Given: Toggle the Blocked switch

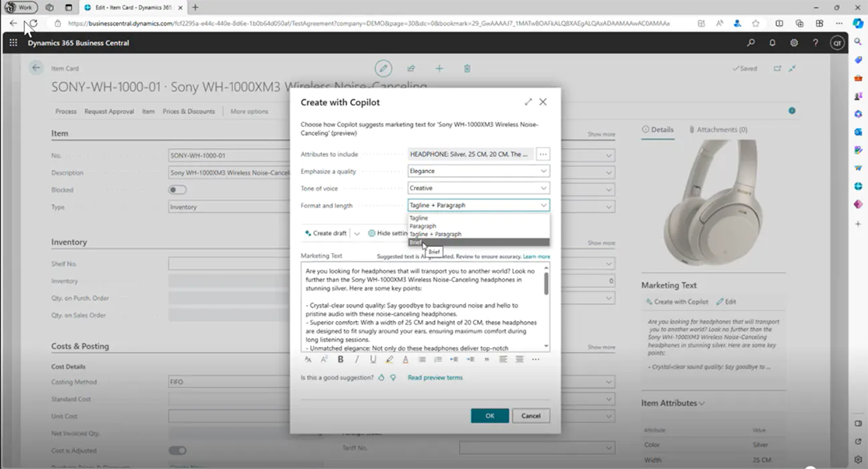Looking at the screenshot, I should (x=177, y=190).
